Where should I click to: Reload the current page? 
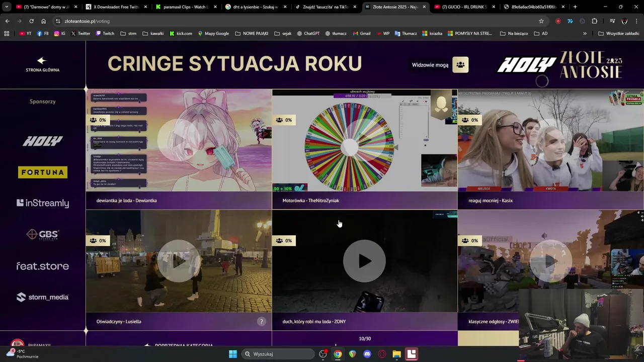tap(31, 21)
